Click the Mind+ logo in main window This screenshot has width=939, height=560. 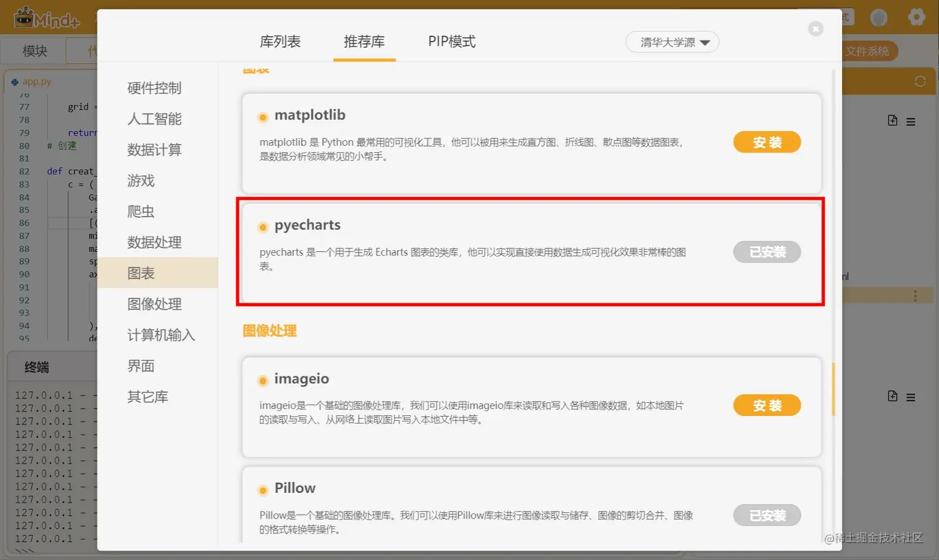[x=48, y=17]
